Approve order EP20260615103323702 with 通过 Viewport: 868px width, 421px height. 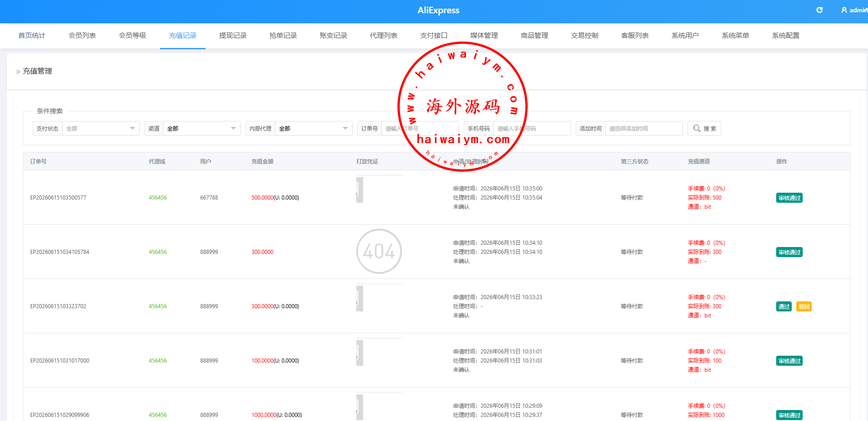(x=784, y=306)
